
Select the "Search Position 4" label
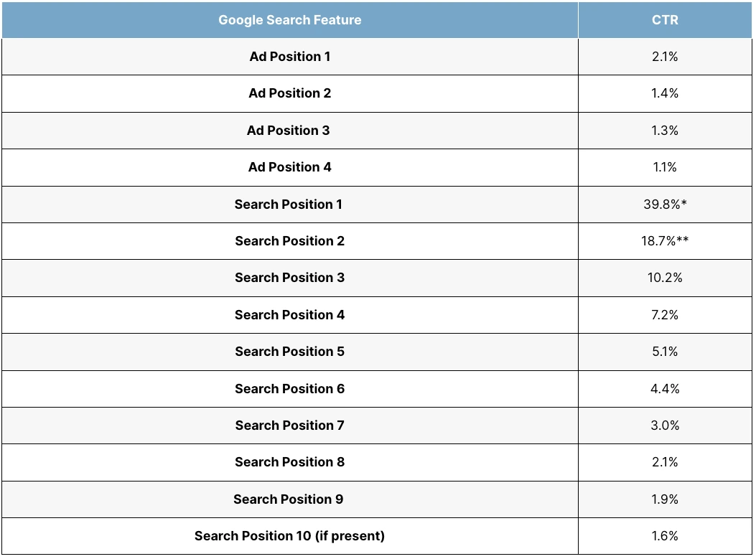289,315
